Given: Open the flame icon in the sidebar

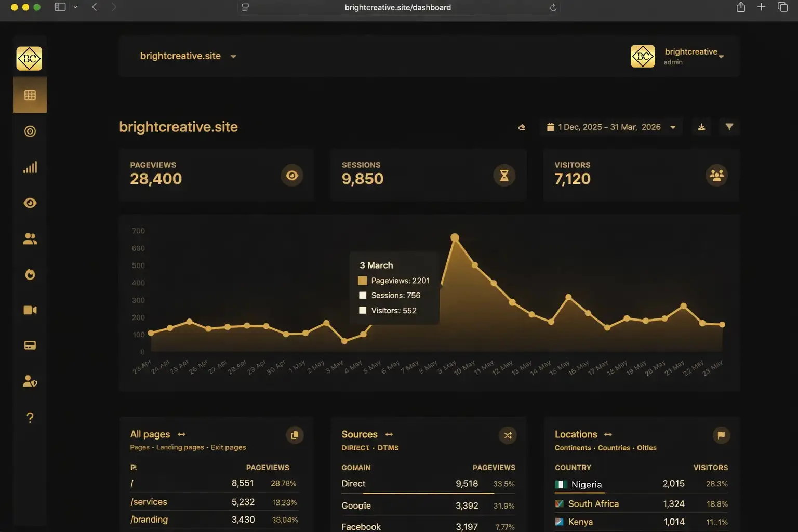Looking at the screenshot, I should pyautogui.click(x=30, y=274).
